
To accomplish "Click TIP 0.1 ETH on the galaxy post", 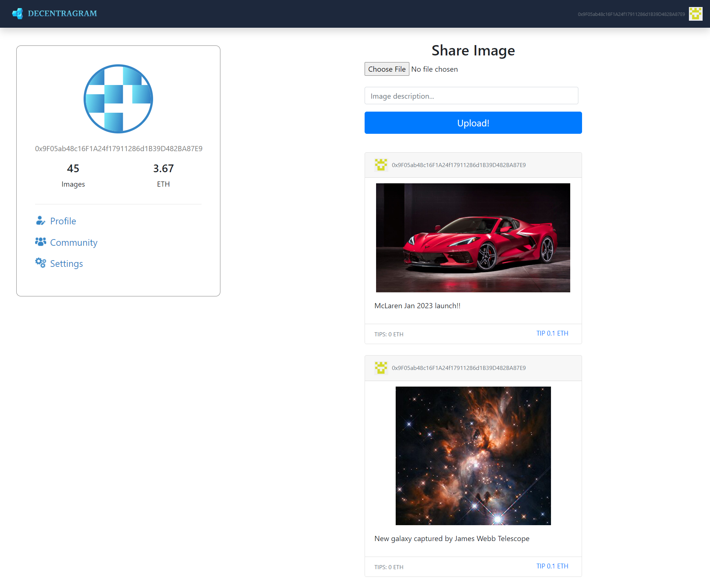I will (x=552, y=566).
